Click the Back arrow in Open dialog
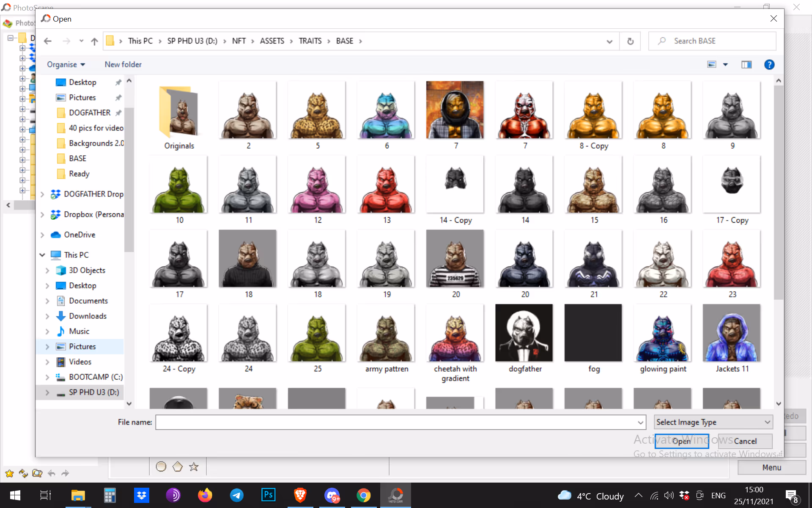Viewport: 812px width, 508px height. 47,41
